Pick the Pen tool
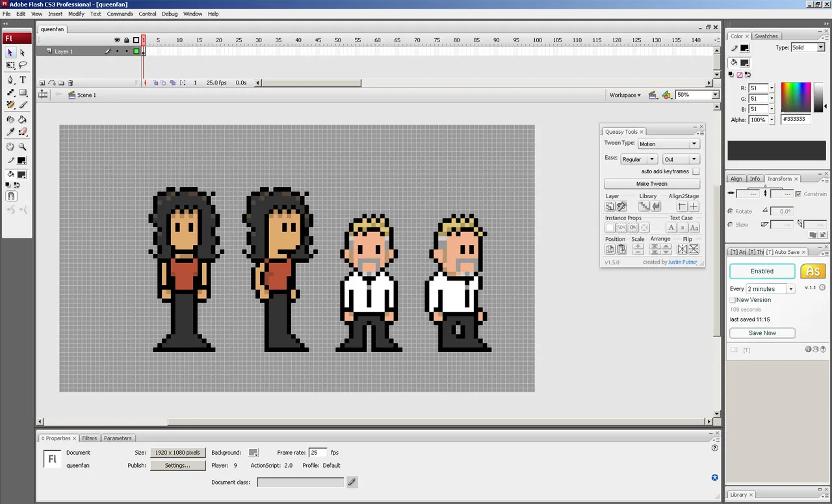 [10, 79]
